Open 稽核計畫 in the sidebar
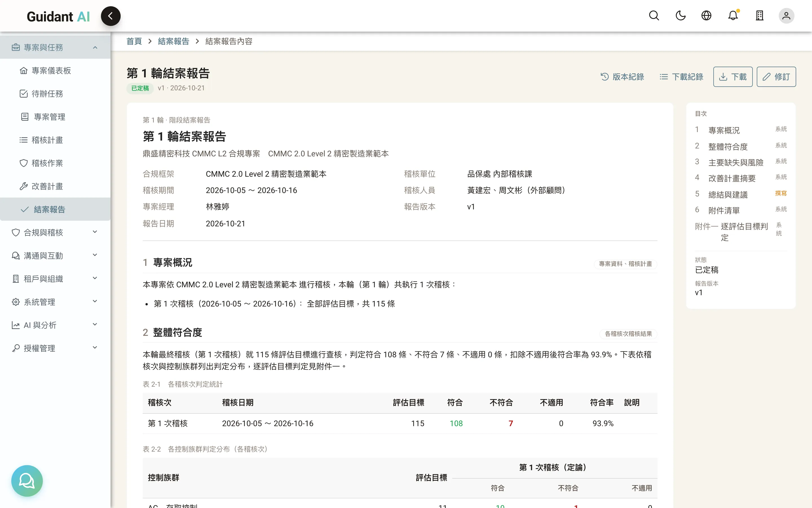The width and height of the screenshot is (812, 508). 55,140
